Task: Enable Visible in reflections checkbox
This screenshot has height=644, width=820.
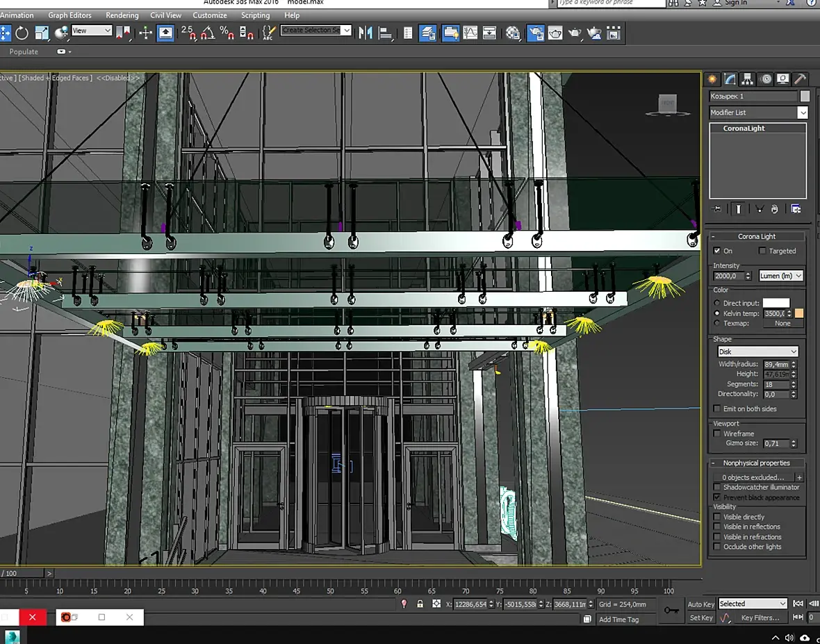Action: (717, 527)
